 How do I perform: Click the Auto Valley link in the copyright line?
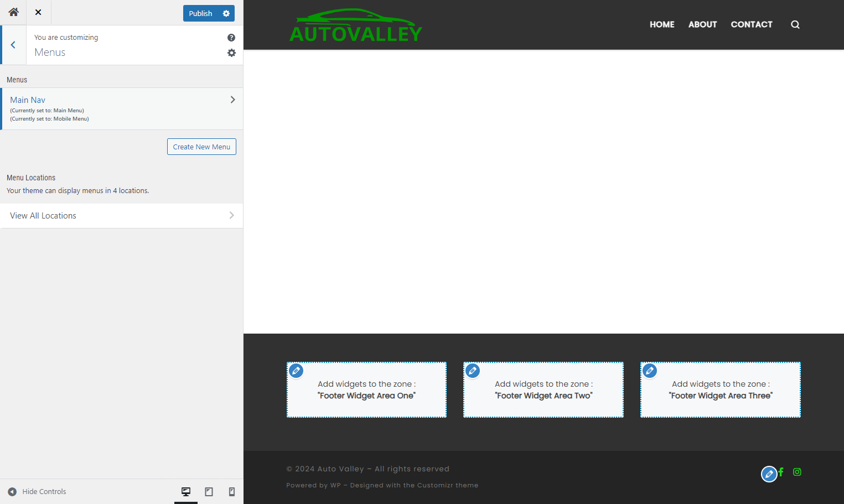click(341, 469)
